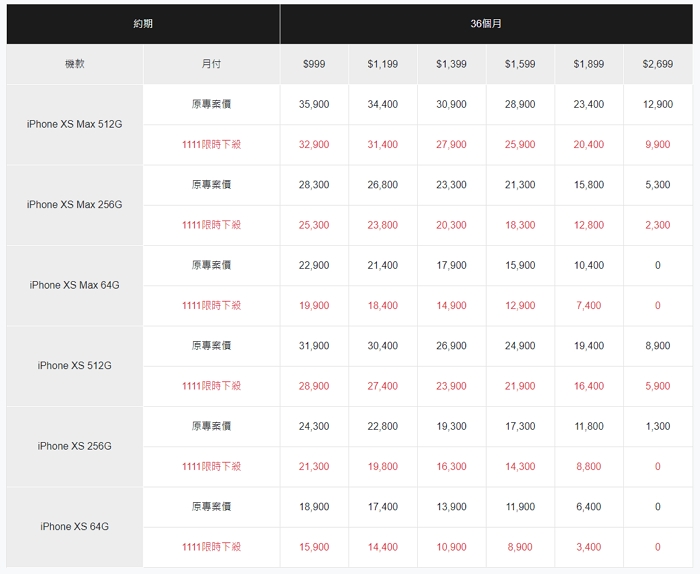The height and width of the screenshot is (574, 700).
Task: Select the iPhone XS Max 256G model cell
Action: pos(75,205)
